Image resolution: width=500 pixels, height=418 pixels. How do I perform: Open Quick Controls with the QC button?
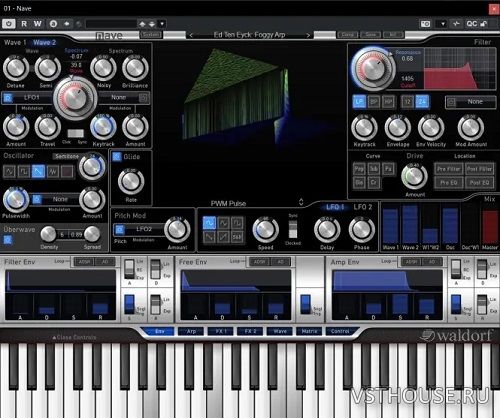pos(471,24)
